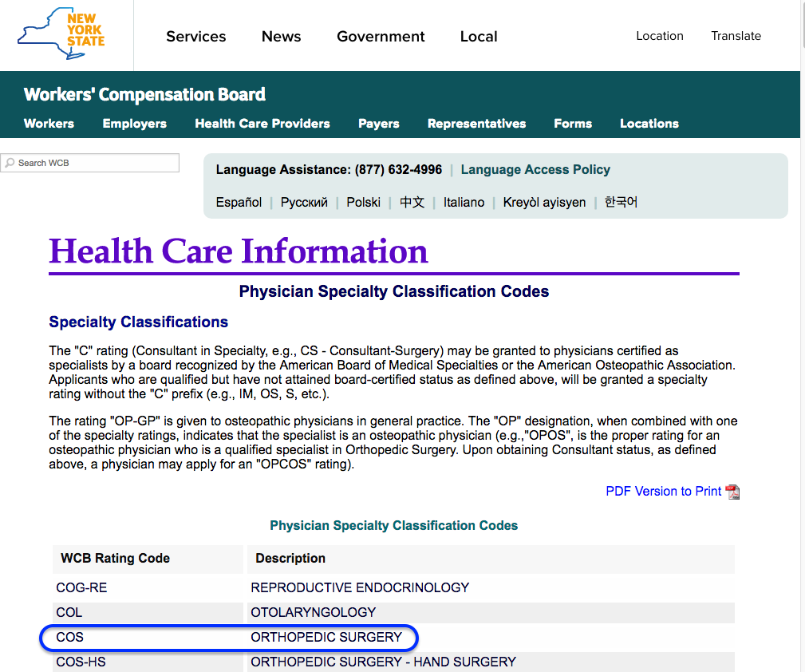
Task: Click the PDF icon beside print link
Action: pos(732,492)
